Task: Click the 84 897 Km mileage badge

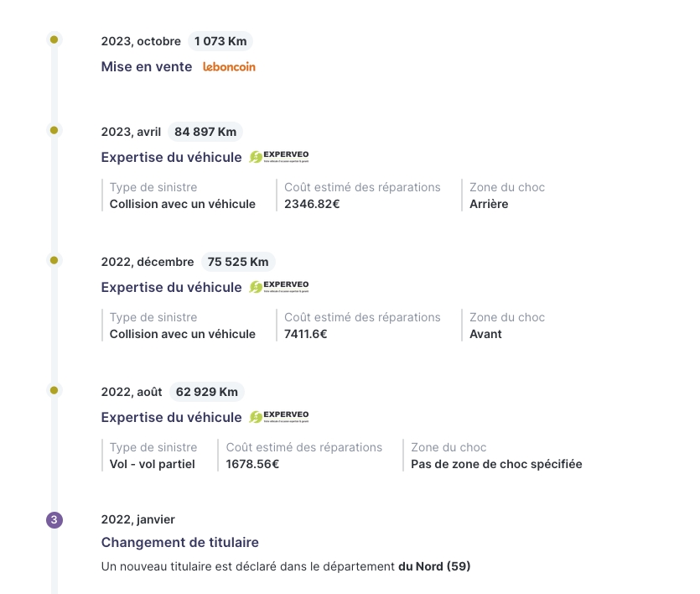Action: coord(205,132)
